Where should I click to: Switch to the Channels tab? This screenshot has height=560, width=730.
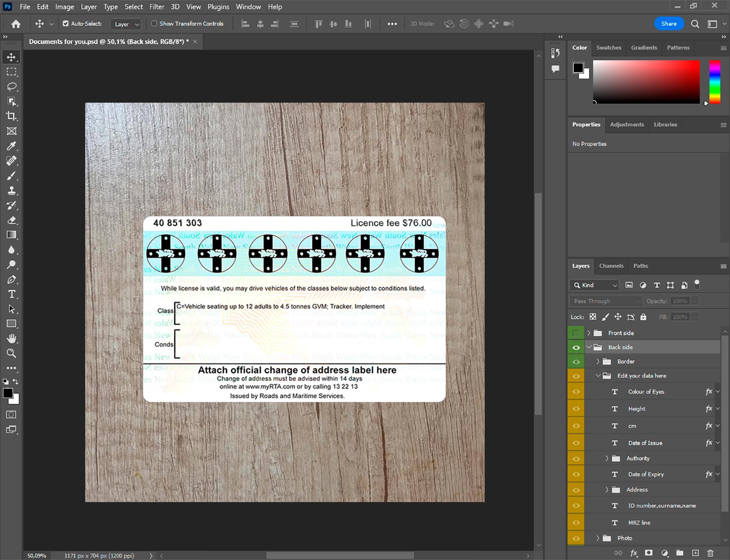pyautogui.click(x=611, y=266)
